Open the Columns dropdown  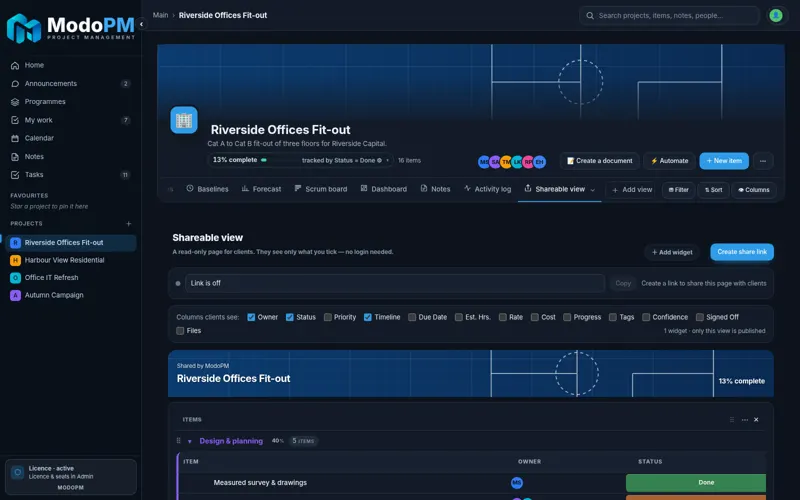pos(754,190)
